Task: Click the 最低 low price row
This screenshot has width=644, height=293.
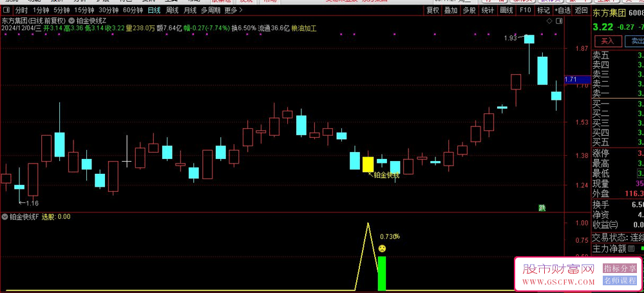Action: point(618,173)
